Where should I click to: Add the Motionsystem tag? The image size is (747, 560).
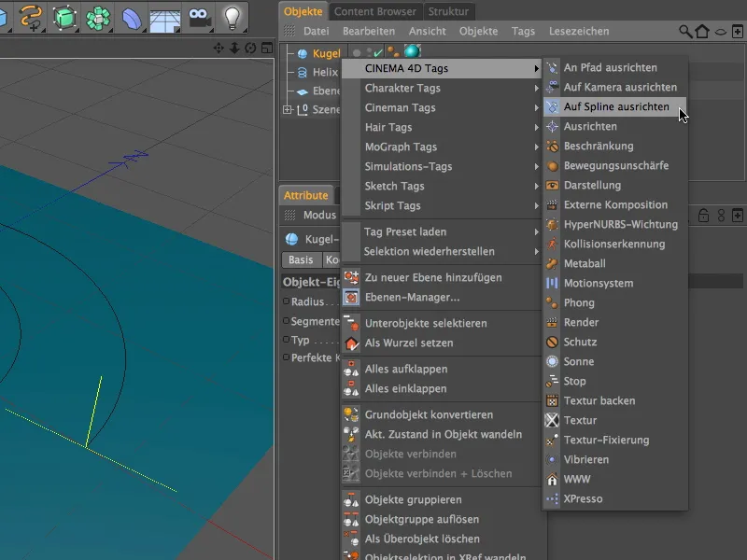point(614,283)
